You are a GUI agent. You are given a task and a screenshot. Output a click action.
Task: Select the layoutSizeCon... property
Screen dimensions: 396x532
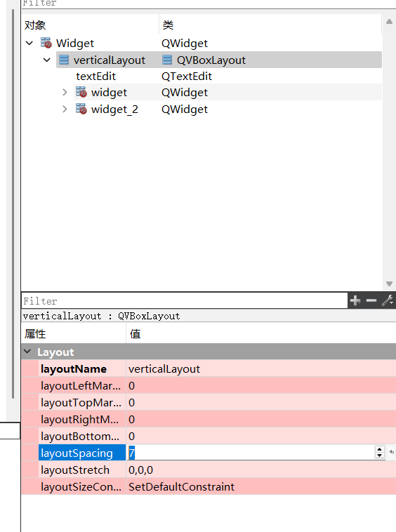click(x=81, y=487)
